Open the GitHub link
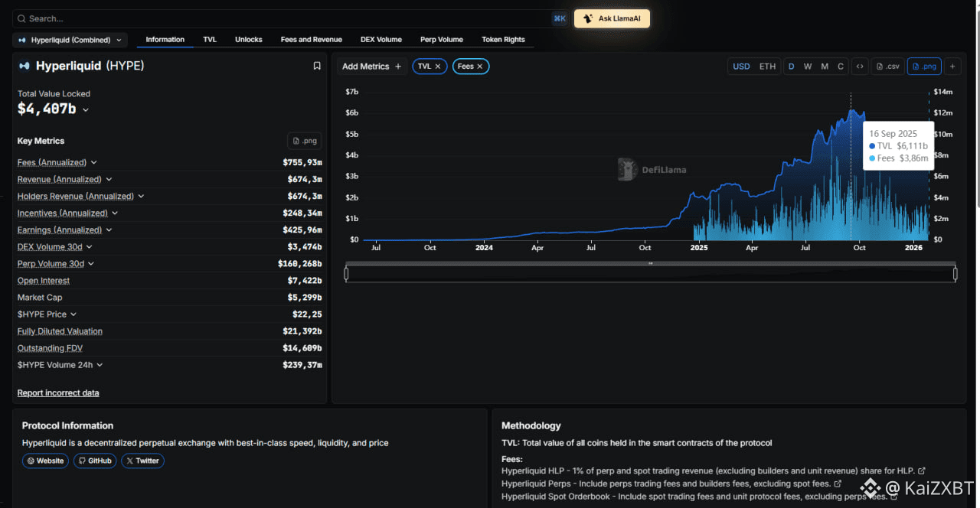Viewport: 980px width, 508px height. (94, 461)
